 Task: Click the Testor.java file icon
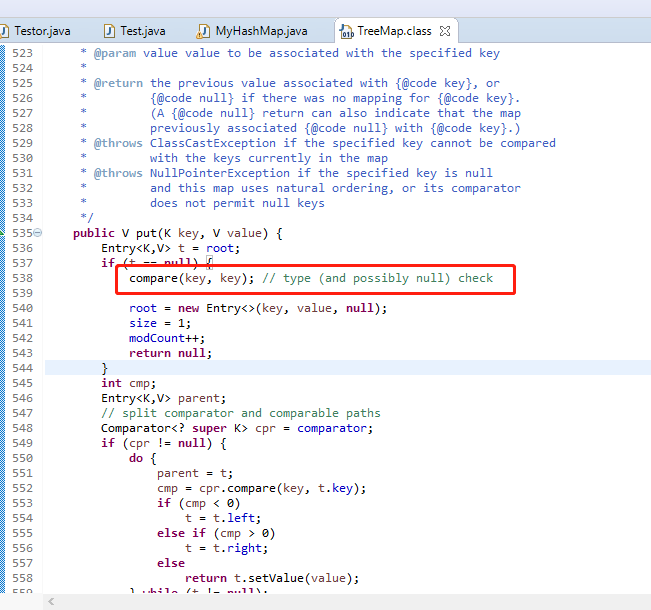pos(4,31)
